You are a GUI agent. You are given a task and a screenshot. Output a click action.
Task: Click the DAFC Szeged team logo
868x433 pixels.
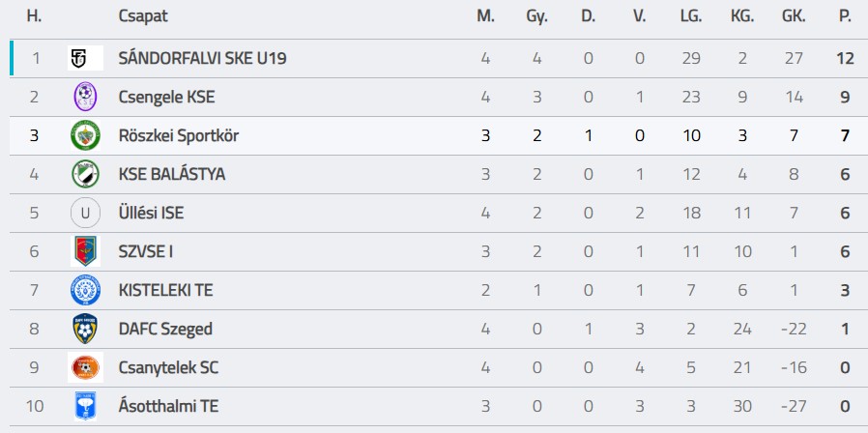[x=85, y=329]
